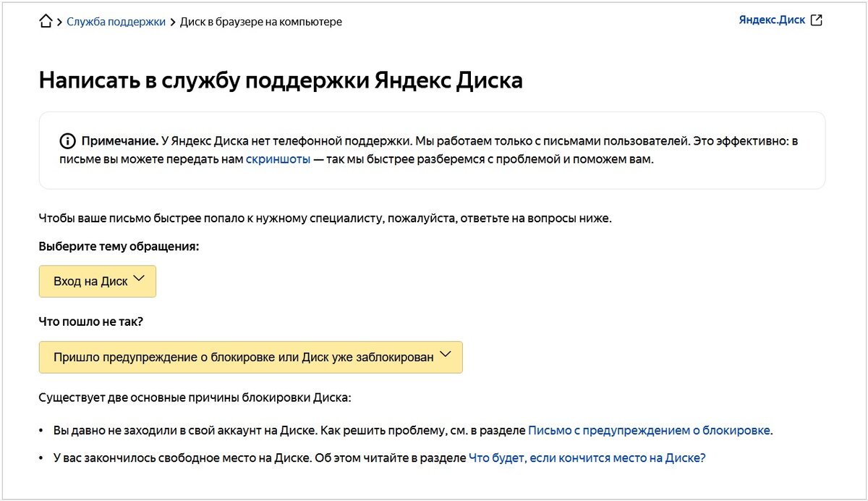Image resolution: width=868 pixels, height=501 pixels.
Task: Open the Яндекс.Диск link in the header
Action: point(772,20)
